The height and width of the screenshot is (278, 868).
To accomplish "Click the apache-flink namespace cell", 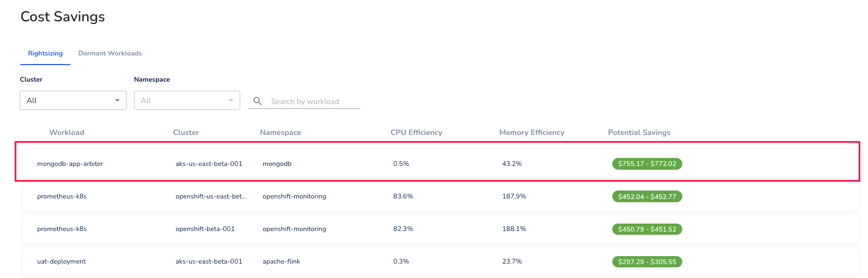I will tap(281, 261).
